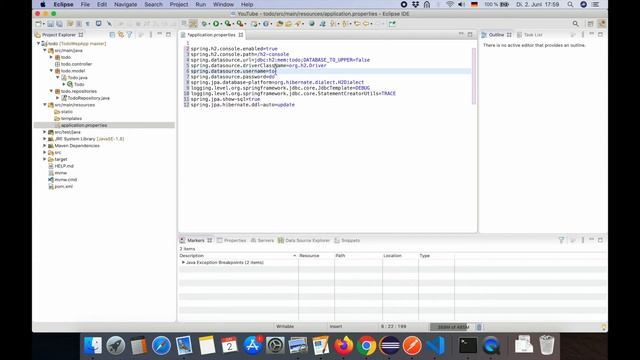Open the Project Explorer filter icon
This screenshot has width=640, height=360.
(x=129, y=35)
